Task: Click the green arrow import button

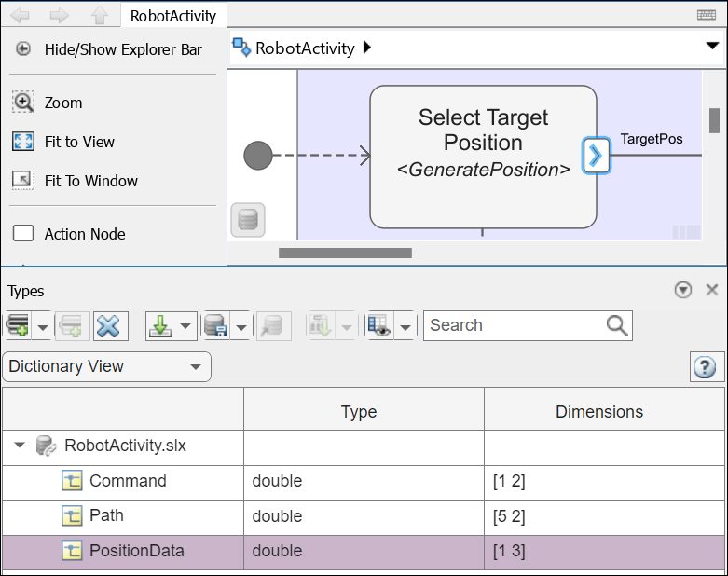Action: (160, 326)
